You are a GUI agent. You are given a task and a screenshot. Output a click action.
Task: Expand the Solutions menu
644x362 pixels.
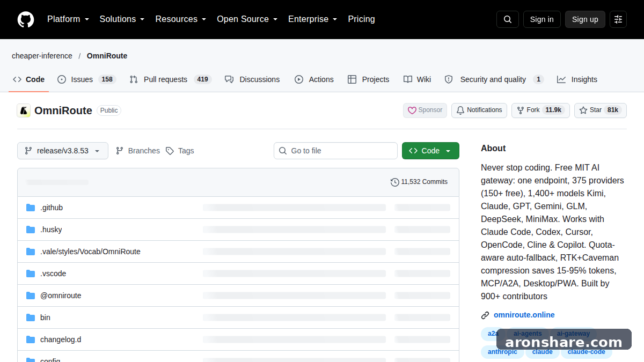click(x=122, y=19)
